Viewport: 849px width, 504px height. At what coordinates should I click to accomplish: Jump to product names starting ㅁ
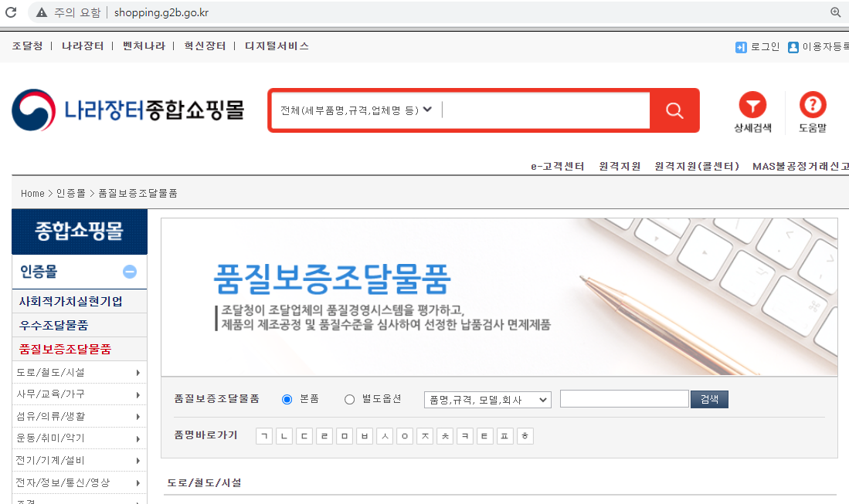tap(345, 436)
